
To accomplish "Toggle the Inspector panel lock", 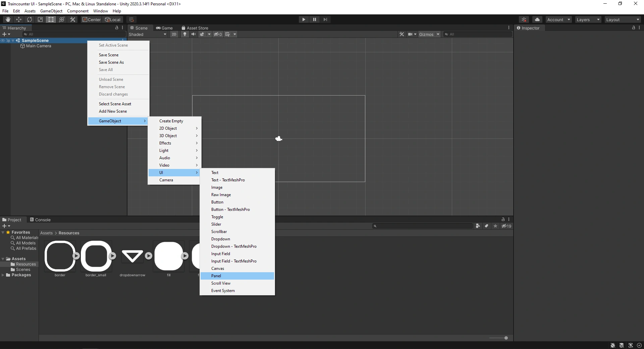I will point(634,28).
